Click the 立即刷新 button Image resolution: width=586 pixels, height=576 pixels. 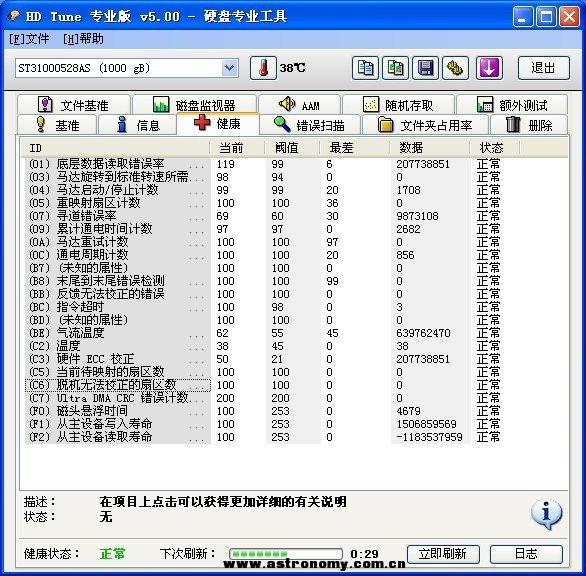pos(443,554)
